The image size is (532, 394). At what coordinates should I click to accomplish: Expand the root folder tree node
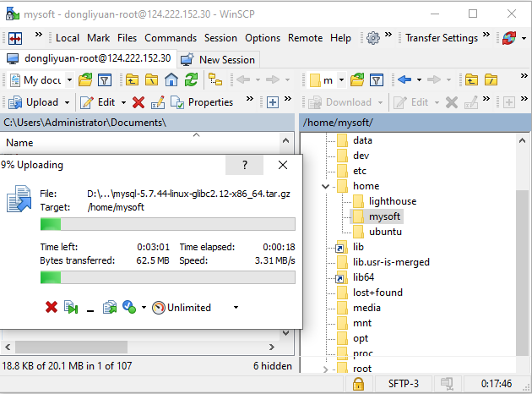(x=326, y=369)
